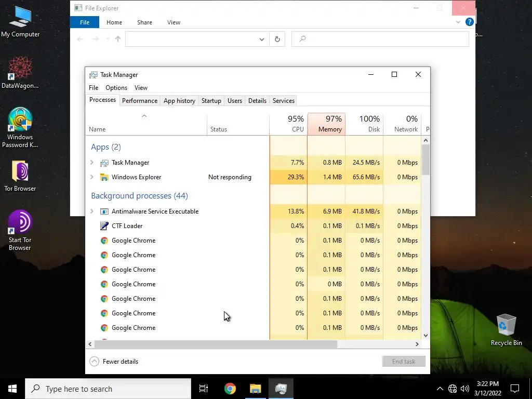Click the Windows Explorer process icon
This screenshot has height=399, width=532.
point(104,177)
